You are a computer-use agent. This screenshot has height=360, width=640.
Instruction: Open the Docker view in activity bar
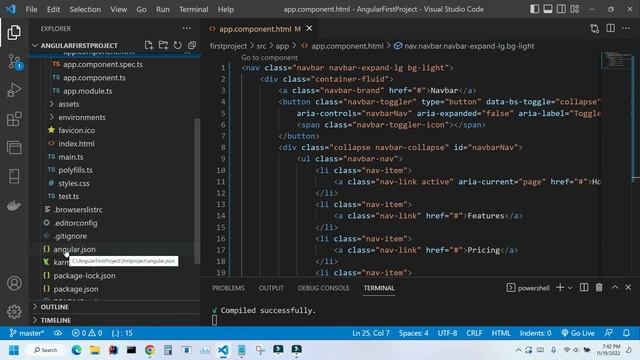point(14,205)
